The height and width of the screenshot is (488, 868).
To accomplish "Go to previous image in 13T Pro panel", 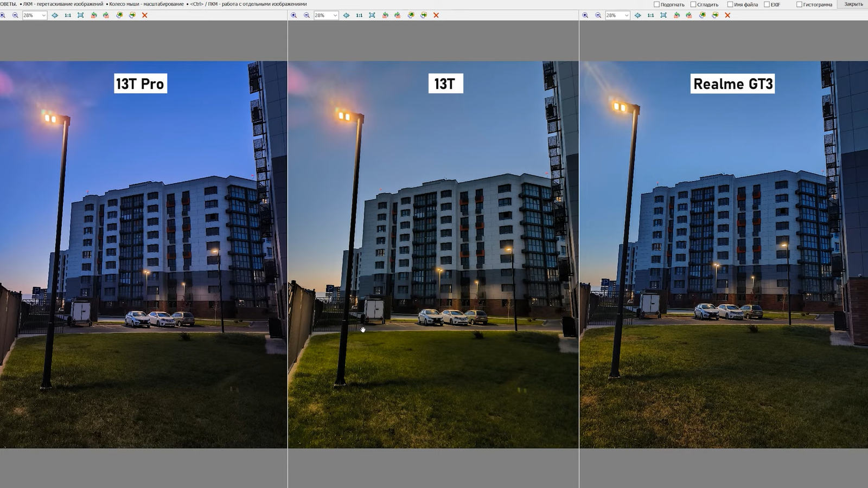I will (x=119, y=15).
